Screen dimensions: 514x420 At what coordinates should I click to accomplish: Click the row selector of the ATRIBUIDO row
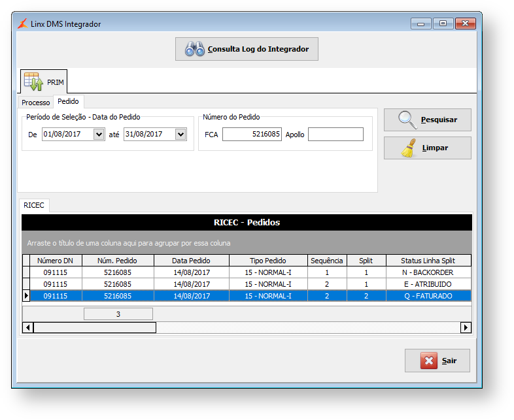point(26,284)
